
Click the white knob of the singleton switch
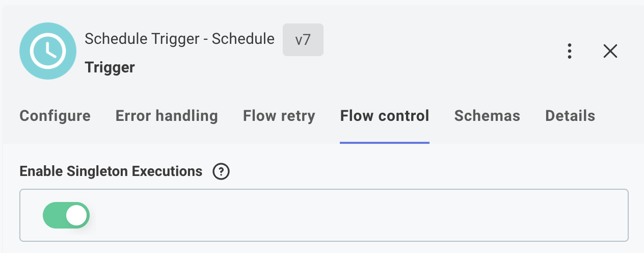click(77, 215)
